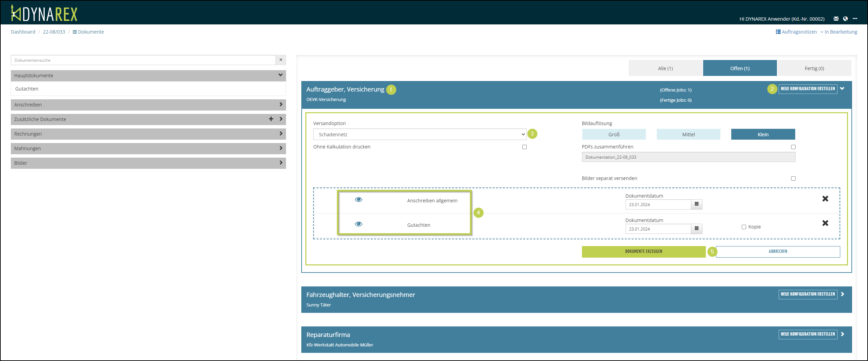Clear the Dokumentensuche search field

[x=281, y=60]
